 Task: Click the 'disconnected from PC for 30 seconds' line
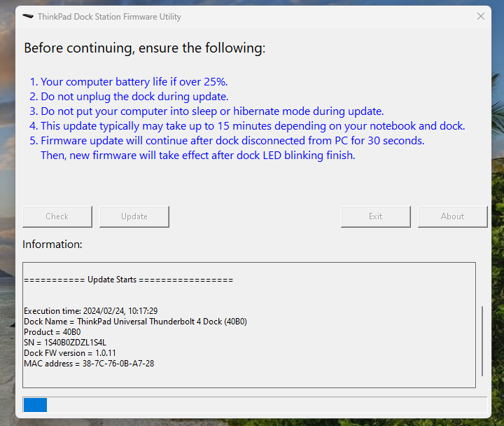[227, 141]
